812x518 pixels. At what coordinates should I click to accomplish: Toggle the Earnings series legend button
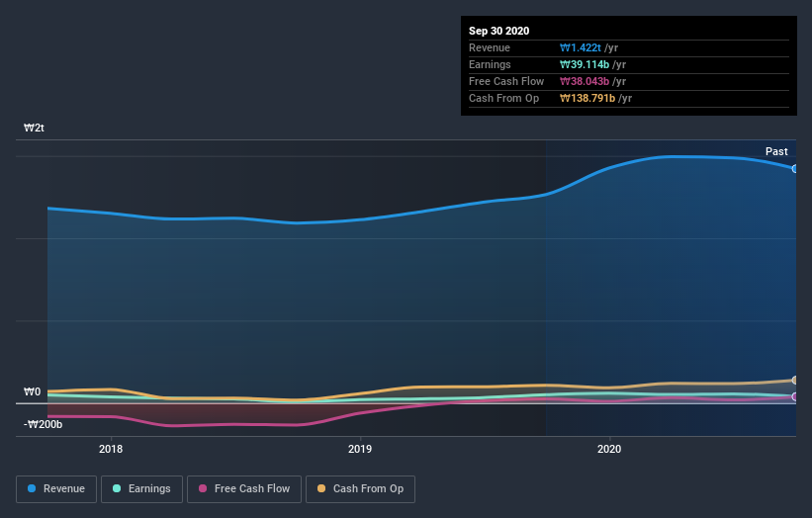coord(141,489)
